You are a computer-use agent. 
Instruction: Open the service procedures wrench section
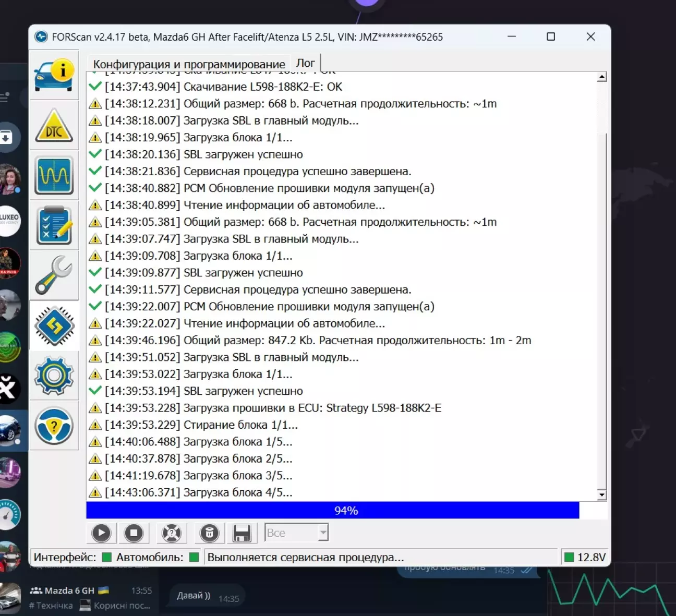(x=54, y=275)
